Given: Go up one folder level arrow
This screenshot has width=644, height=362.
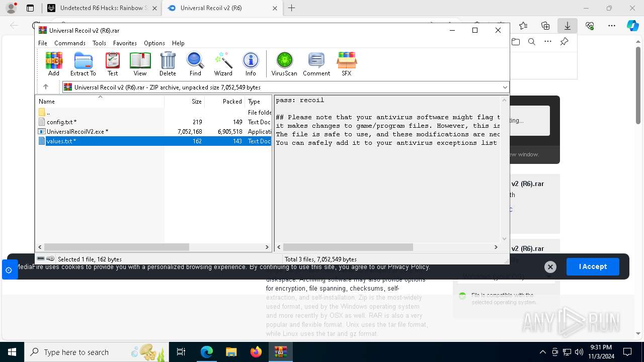Looking at the screenshot, I should coord(46,87).
